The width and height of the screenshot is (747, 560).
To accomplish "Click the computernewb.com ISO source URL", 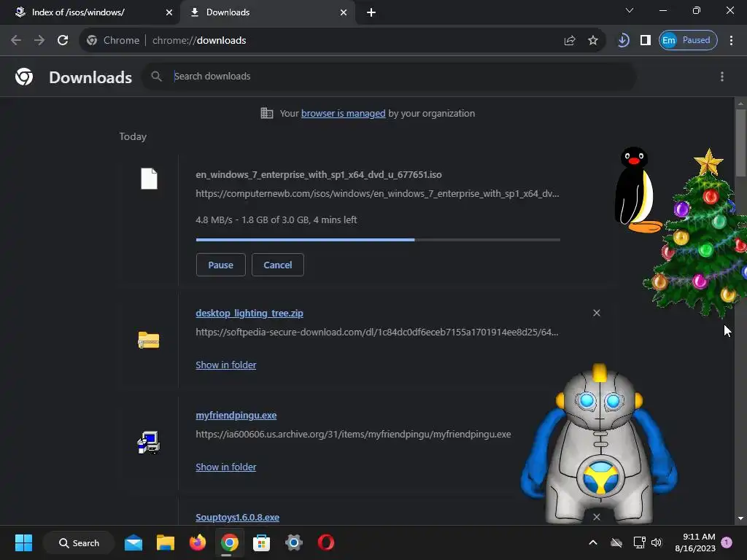I will (377, 194).
